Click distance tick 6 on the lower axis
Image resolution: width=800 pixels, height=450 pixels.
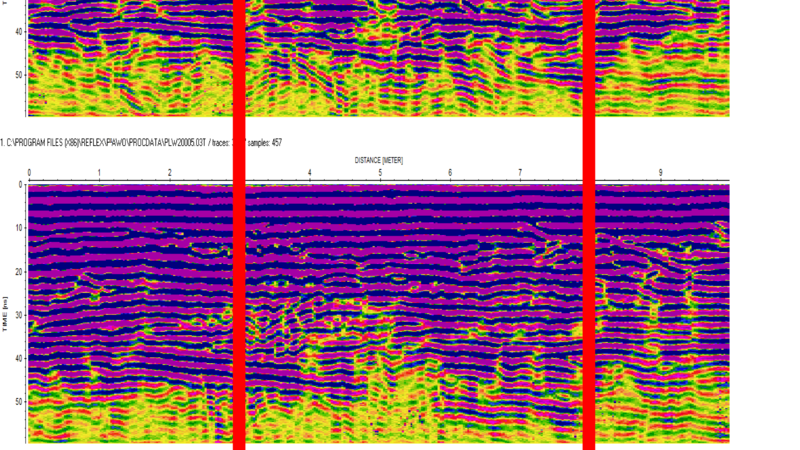coord(450,173)
